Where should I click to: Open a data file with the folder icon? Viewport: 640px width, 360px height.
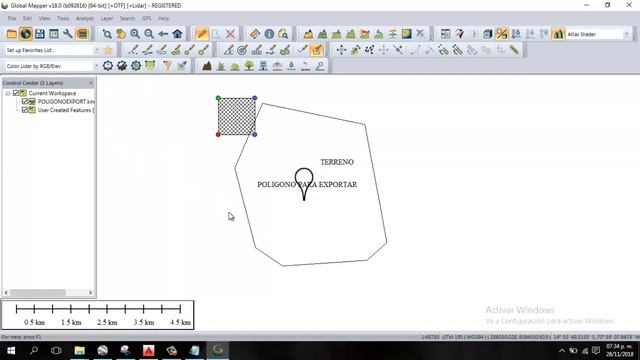(11, 34)
